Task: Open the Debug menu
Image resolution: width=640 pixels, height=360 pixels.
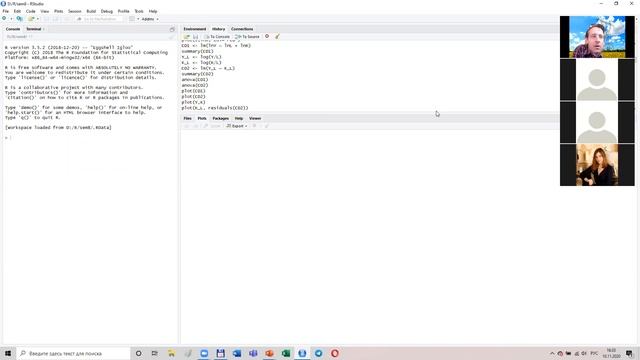Action: (x=107, y=11)
